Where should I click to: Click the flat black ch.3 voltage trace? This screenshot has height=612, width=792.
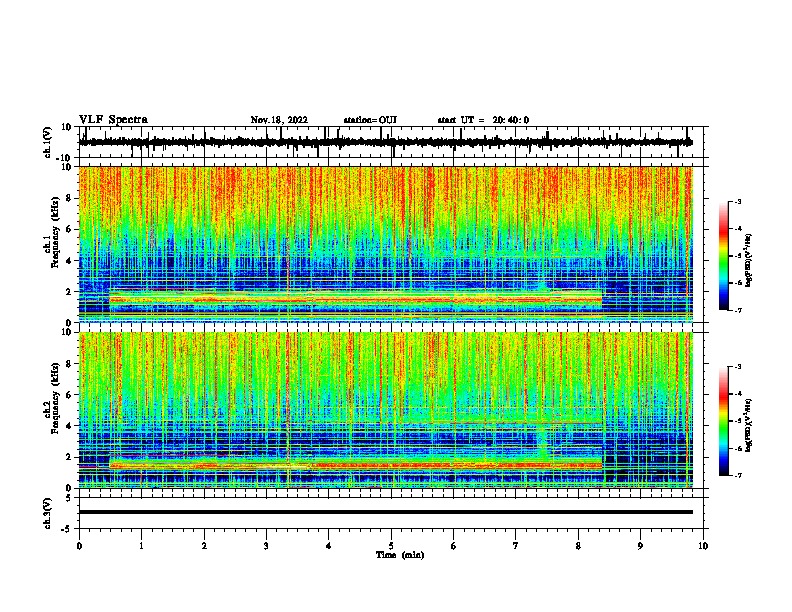pyautogui.click(x=385, y=512)
